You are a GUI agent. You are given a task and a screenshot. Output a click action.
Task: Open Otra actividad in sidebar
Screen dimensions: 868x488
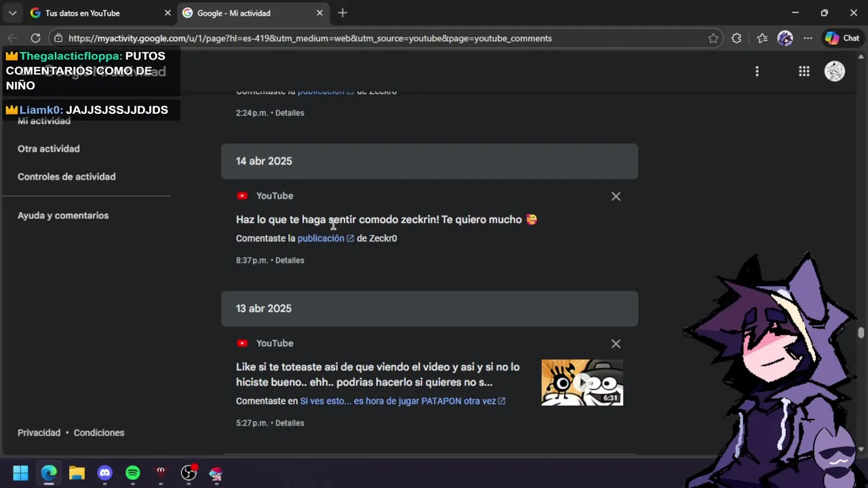pos(49,148)
